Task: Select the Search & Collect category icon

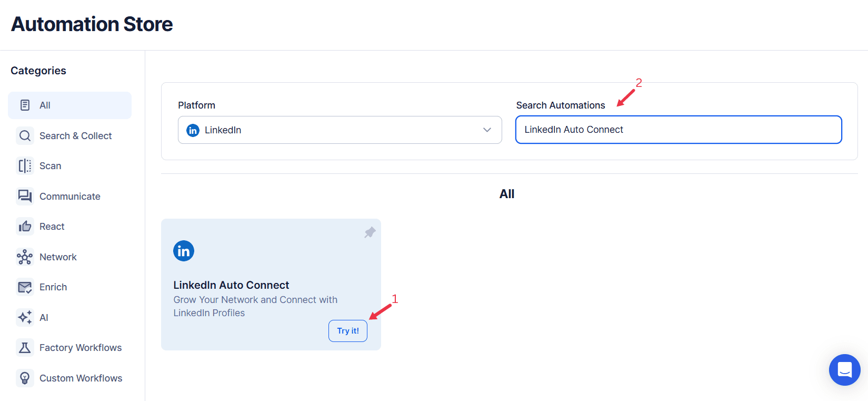Action: [x=25, y=135]
